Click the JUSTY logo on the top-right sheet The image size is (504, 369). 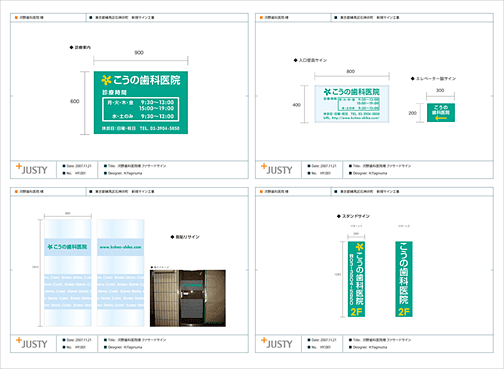(x=277, y=169)
